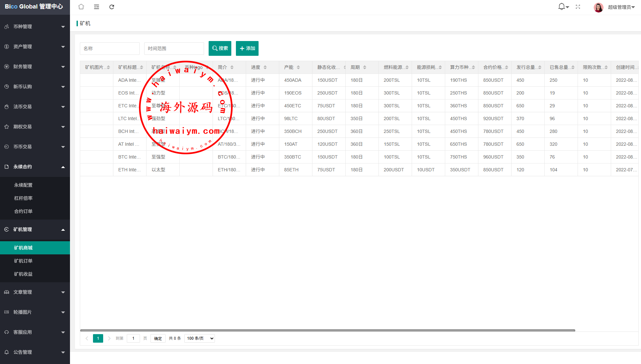641x364 pixels.
Task: Open the notification bell icon
Action: 561,7
